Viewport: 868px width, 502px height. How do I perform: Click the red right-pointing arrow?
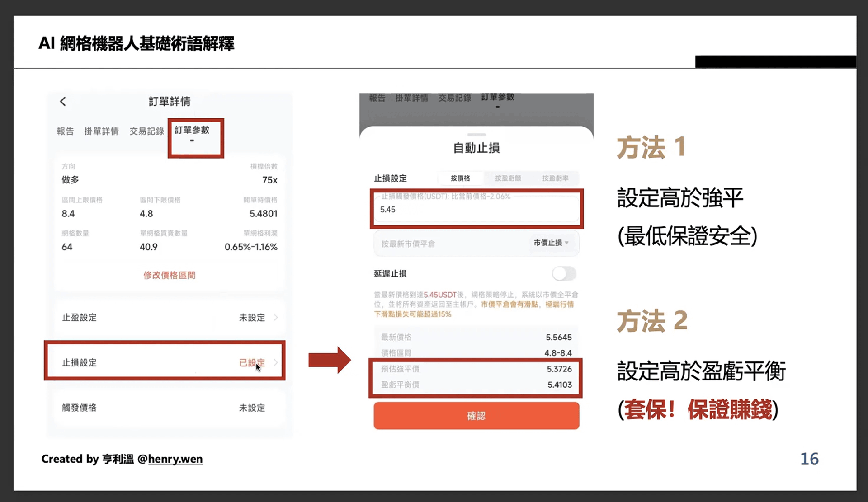329,360
